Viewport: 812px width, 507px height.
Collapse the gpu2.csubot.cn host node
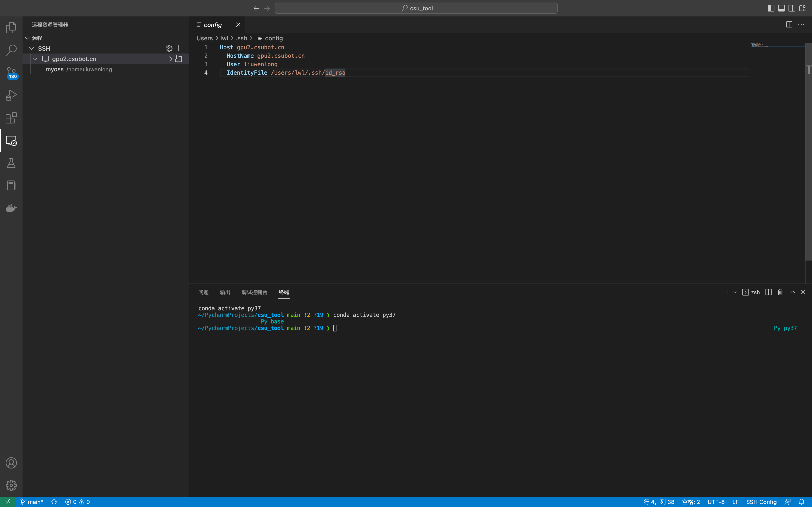[x=35, y=59]
